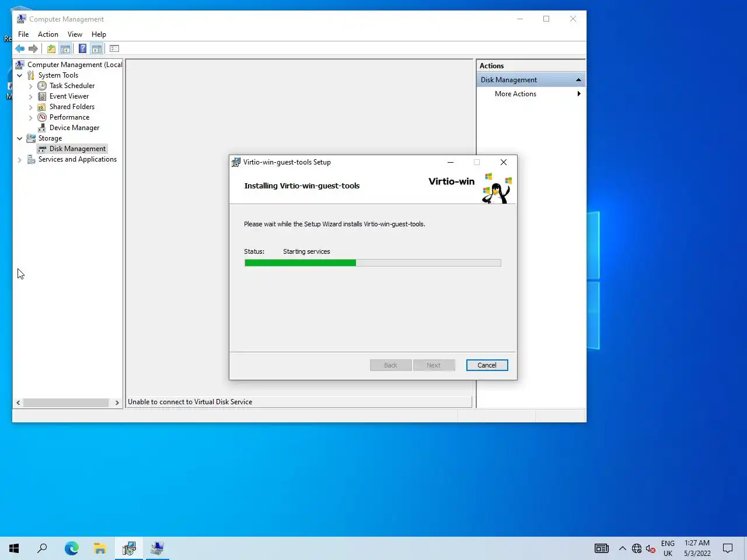This screenshot has width=747, height=560.
Task: Click the settings checklist toolbar icon
Action: [114, 48]
